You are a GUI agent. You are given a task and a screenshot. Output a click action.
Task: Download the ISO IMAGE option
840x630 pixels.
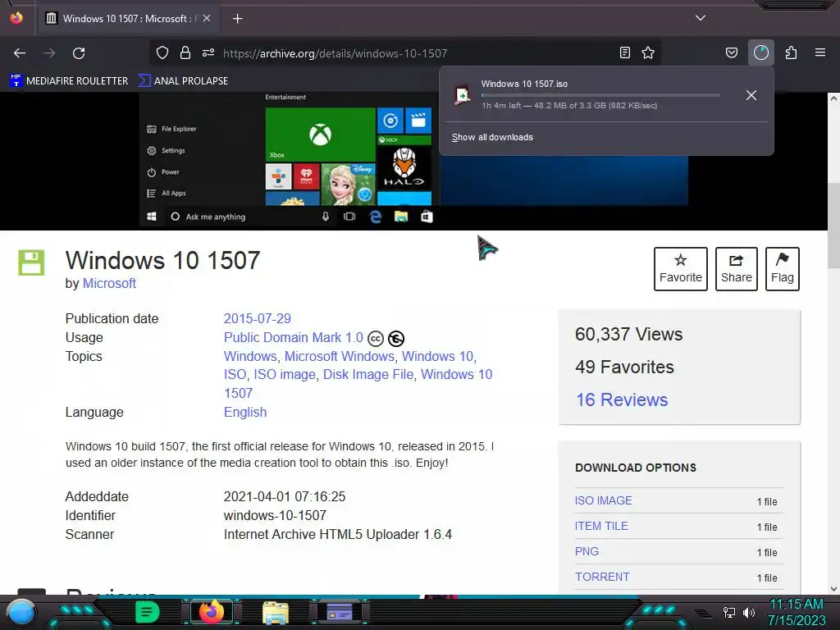603,500
